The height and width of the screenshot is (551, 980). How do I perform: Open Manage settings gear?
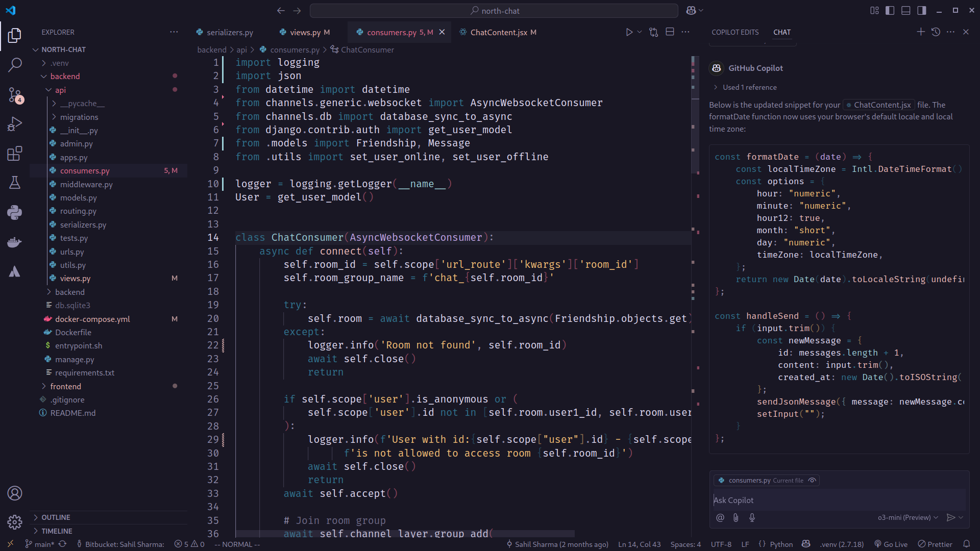pos(15,522)
